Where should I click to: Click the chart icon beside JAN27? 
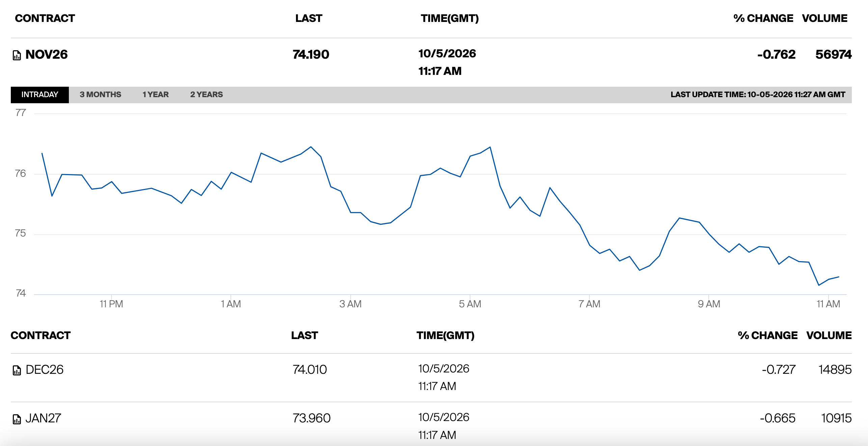[17, 419]
